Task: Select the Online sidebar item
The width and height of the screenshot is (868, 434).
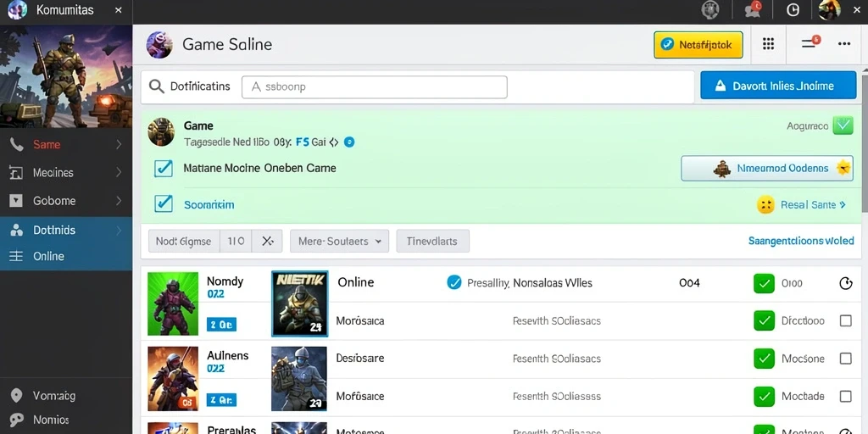Action: click(66, 256)
